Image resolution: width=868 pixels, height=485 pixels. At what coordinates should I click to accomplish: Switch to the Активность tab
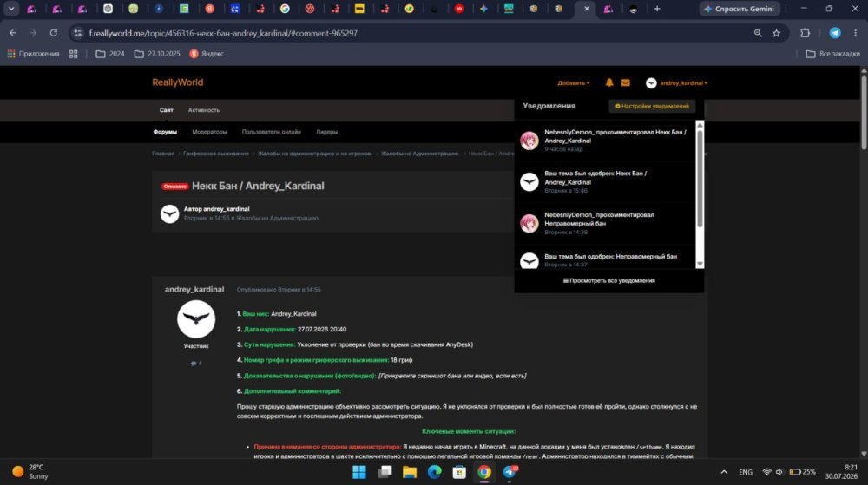point(204,110)
